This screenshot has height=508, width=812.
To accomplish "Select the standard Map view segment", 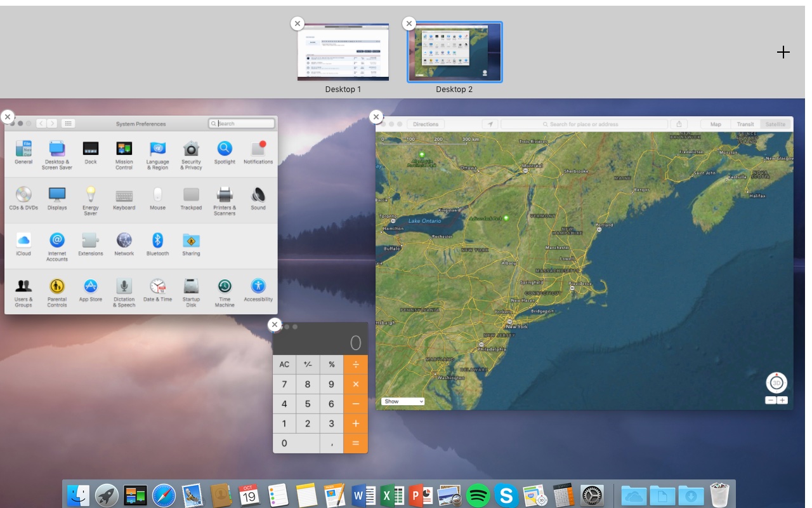I will (x=716, y=124).
